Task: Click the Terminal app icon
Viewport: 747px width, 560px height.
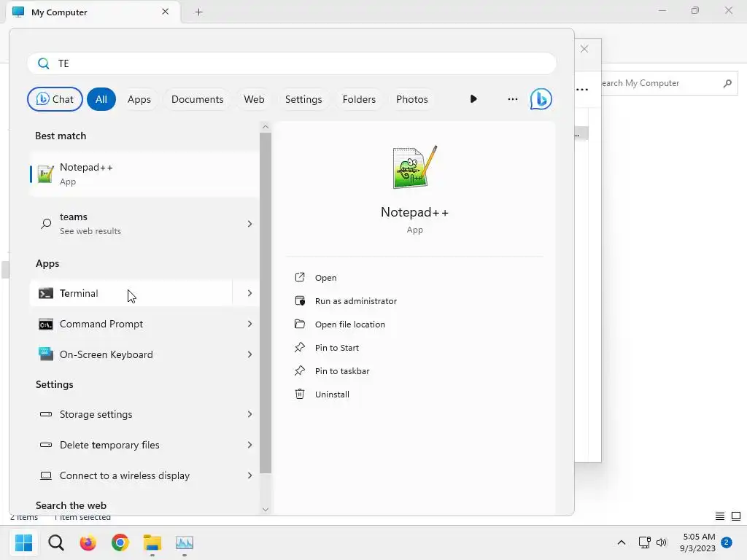Action: click(x=46, y=293)
